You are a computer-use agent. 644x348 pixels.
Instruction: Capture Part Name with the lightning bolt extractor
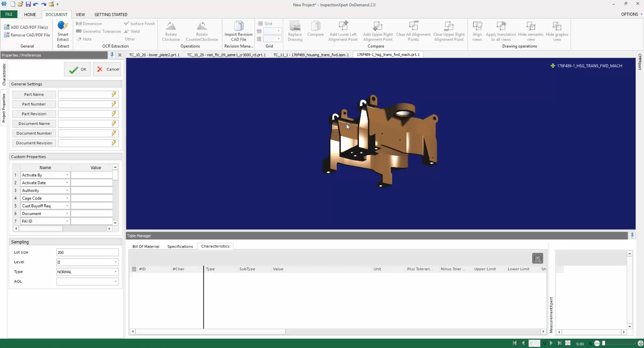click(113, 94)
